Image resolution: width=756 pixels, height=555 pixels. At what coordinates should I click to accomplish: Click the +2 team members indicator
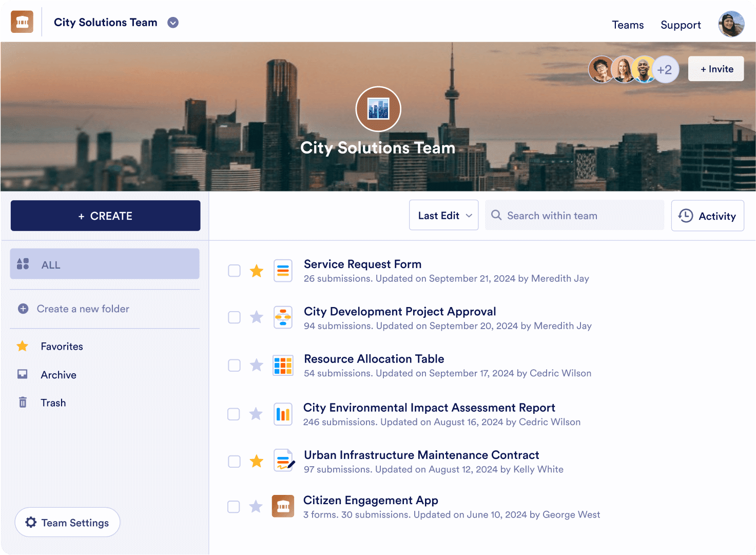pos(666,69)
